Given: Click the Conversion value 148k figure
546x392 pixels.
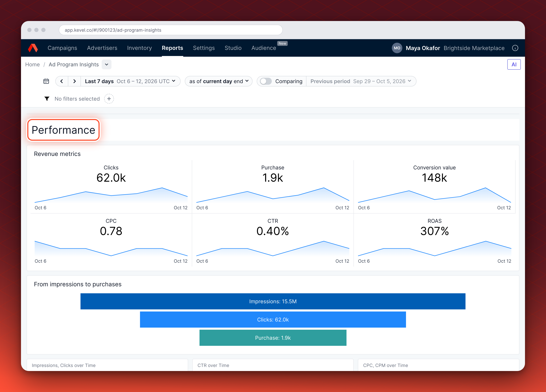Looking at the screenshot, I should pos(434,178).
